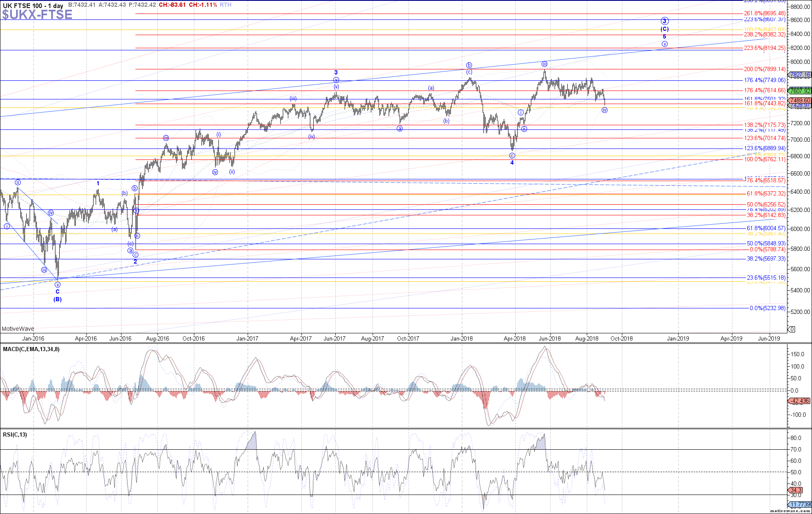The image size is (812, 514).
Task: Select the 238.2%(8382.32) Fibonacci label
Action: tap(765, 35)
